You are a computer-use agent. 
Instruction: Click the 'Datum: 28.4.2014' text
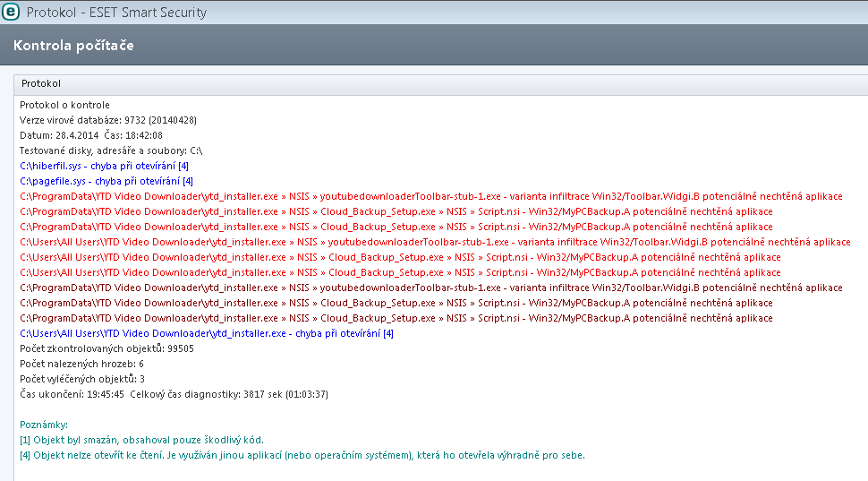pyautogui.click(x=59, y=135)
